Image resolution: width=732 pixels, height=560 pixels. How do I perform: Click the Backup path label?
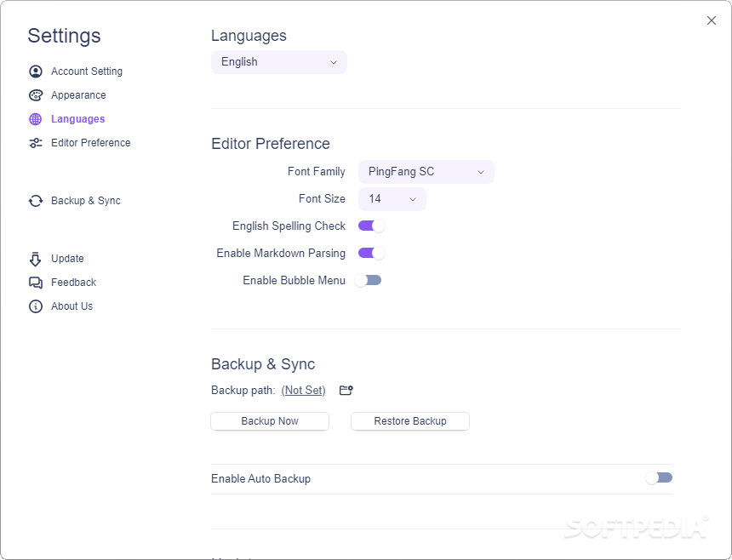click(243, 390)
